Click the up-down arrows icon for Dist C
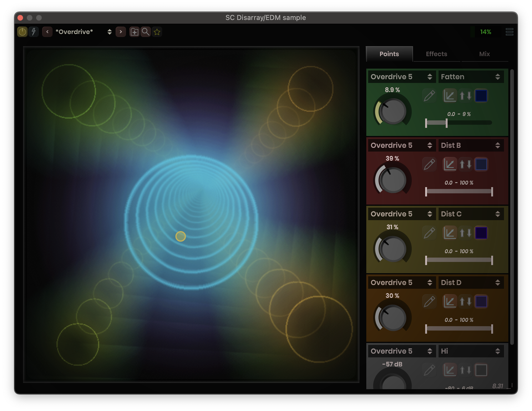Viewport: 532px width, 411px height. coord(466,233)
